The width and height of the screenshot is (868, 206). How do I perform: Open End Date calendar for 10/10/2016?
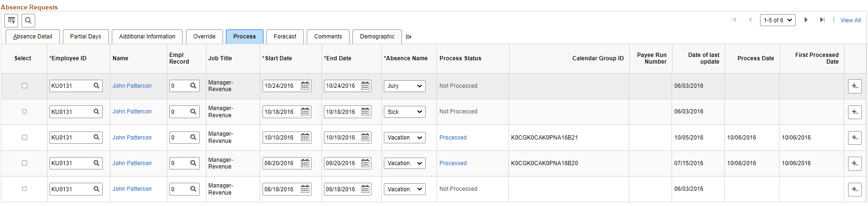click(365, 138)
